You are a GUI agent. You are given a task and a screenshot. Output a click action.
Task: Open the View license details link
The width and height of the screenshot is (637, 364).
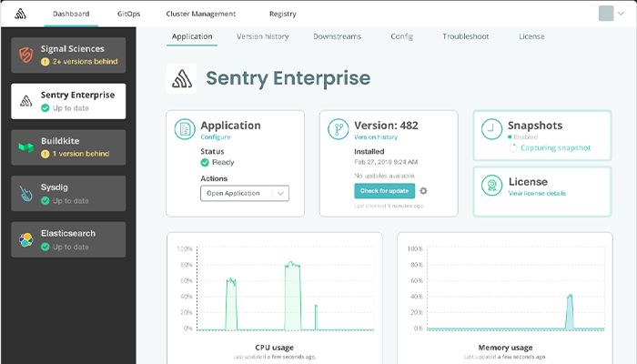(537, 194)
